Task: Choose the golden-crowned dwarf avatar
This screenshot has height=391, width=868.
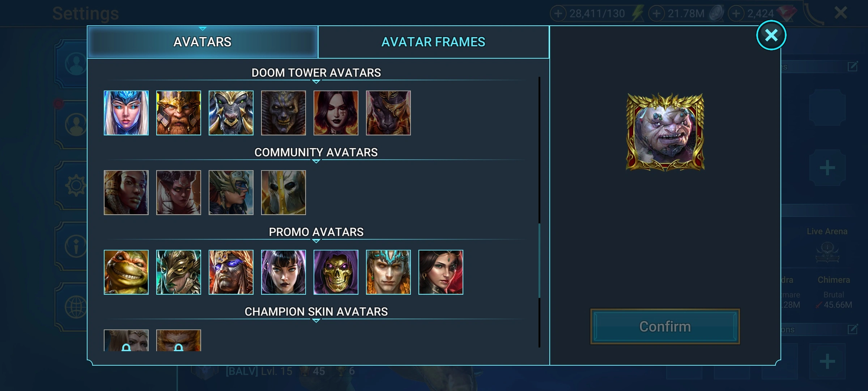Action: (x=178, y=113)
